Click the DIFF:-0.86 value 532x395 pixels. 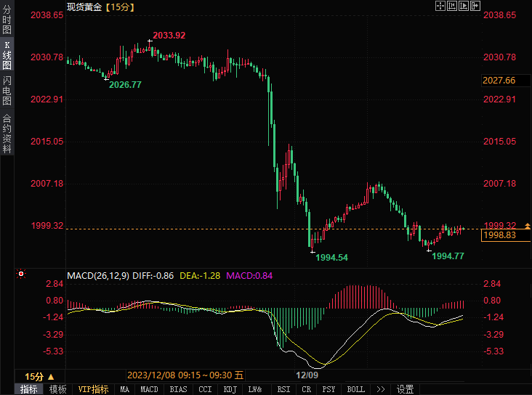click(153, 276)
